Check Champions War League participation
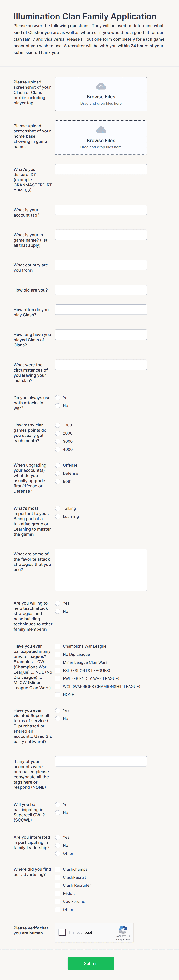This screenshot has width=179, height=980. (58, 646)
